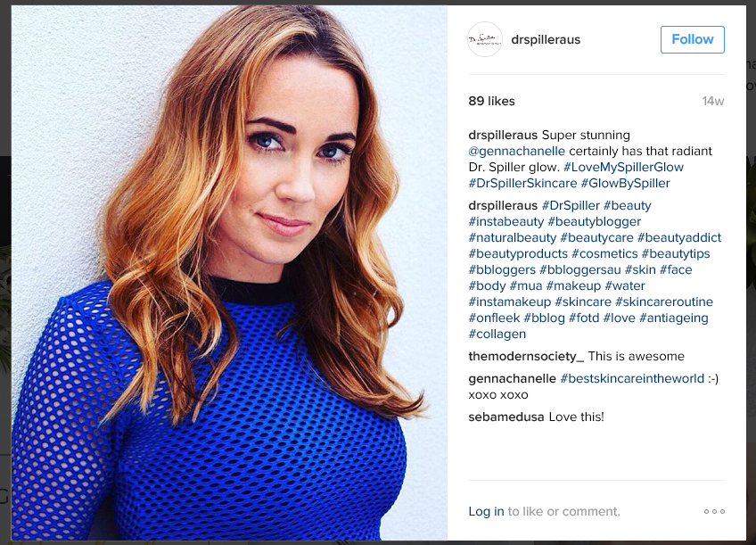Click the #skincareroutine hashtag
The image size is (756, 545).
click(x=664, y=301)
